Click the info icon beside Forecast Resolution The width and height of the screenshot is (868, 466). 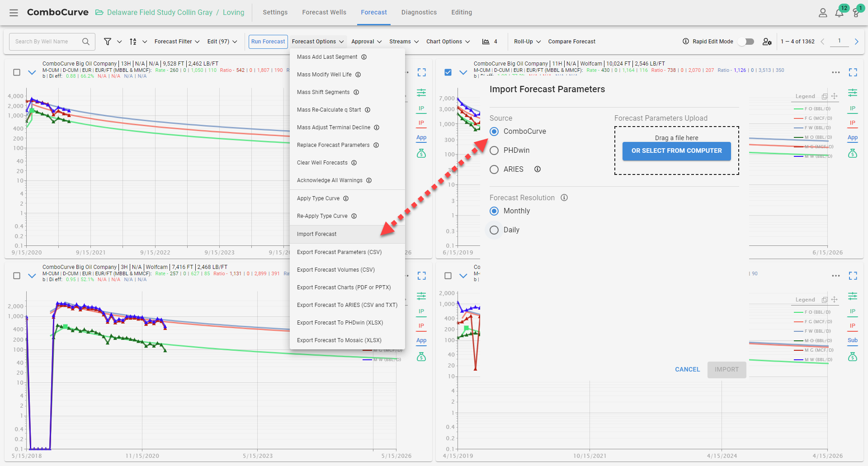(564, 198)
